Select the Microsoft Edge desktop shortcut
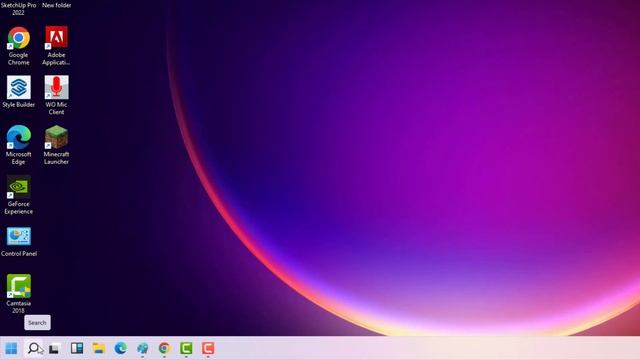The height and width of the screenshot is (360, 640). pyautogui.click(x=18, y=145)
